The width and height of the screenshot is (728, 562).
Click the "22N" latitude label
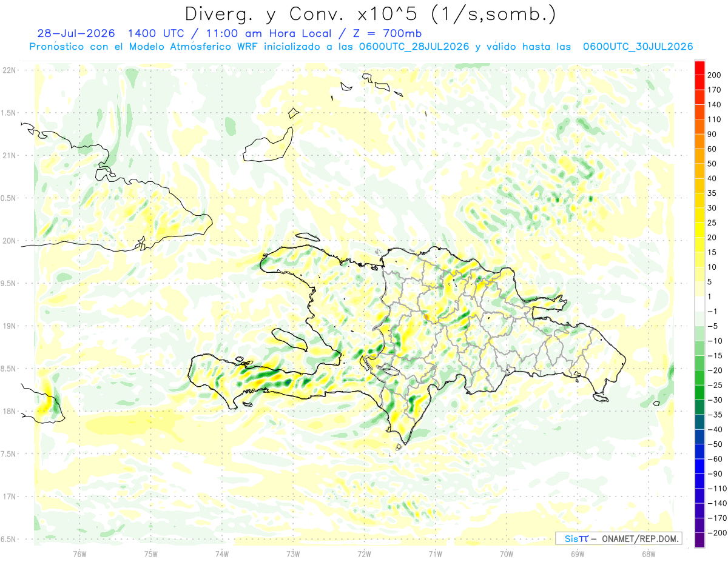pyautogui.click(x=9, y=70)
